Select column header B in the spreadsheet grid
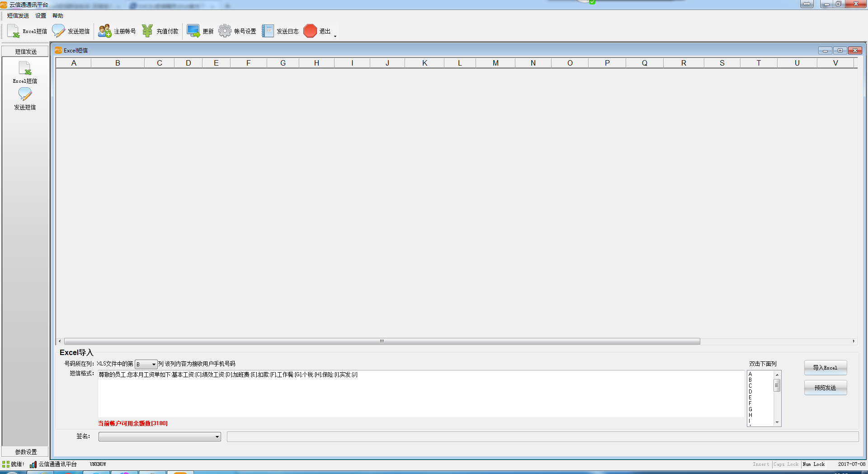This screenshot has width=868, height=474. point(118,63)
